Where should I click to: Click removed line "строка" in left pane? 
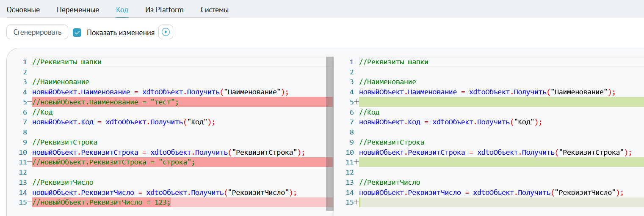pyautogui.click(x=182, y=162)
